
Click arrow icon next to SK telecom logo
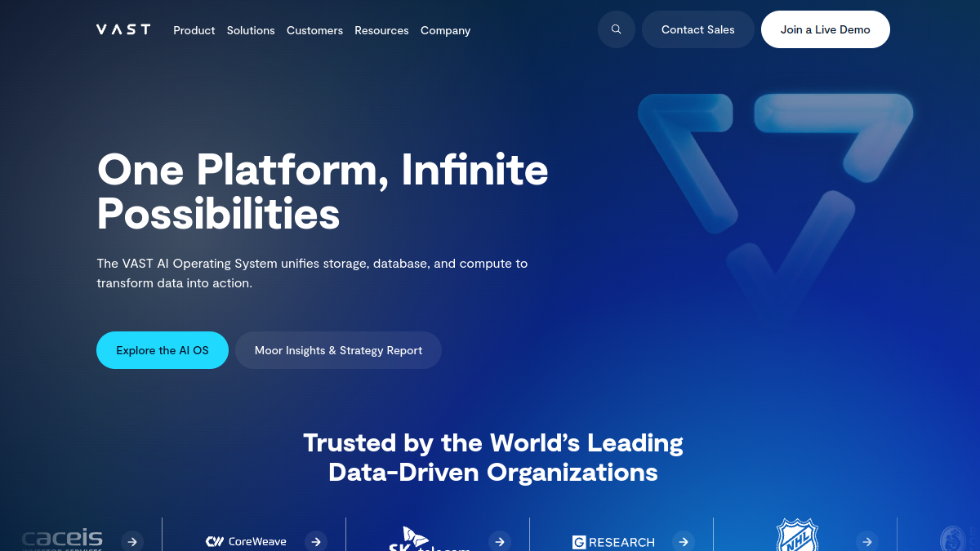pyautogui.click(x=500, y=541)
